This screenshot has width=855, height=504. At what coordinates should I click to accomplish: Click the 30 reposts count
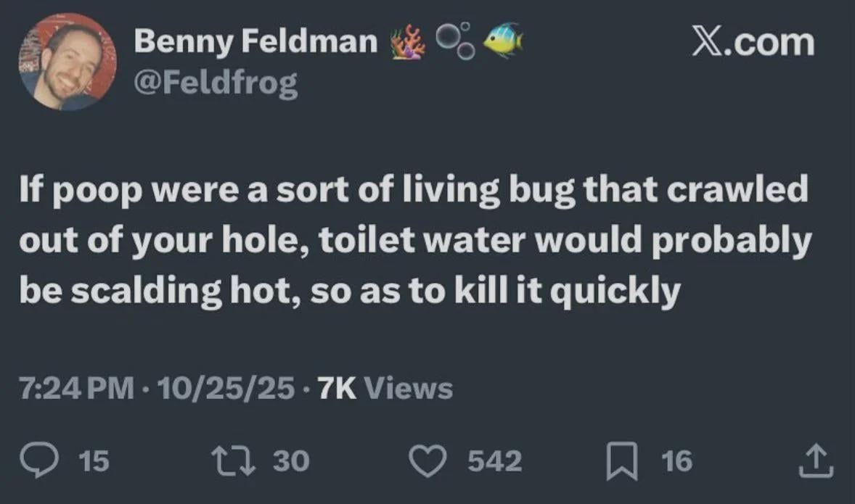point(292,460)
